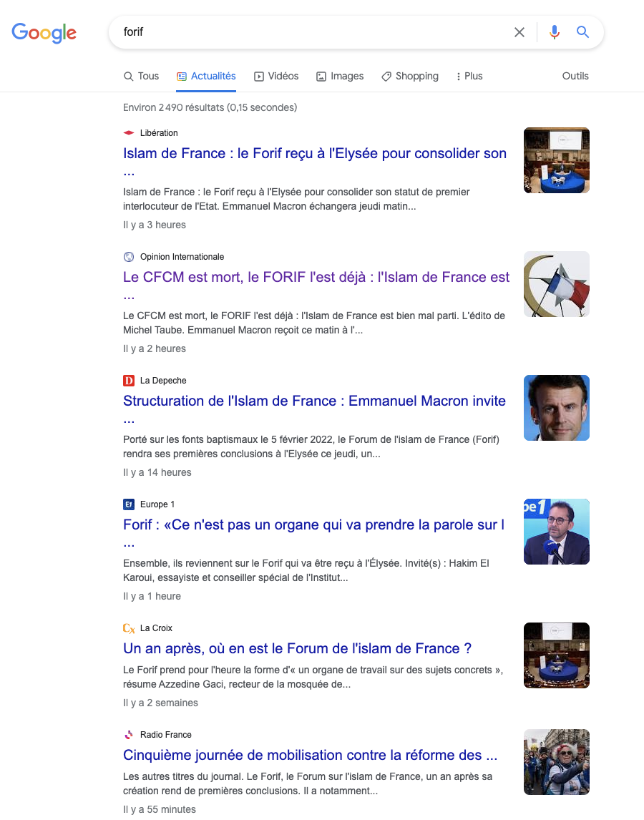
Task: Open La Croix 'Un an après' article
Action: (297, 648)
